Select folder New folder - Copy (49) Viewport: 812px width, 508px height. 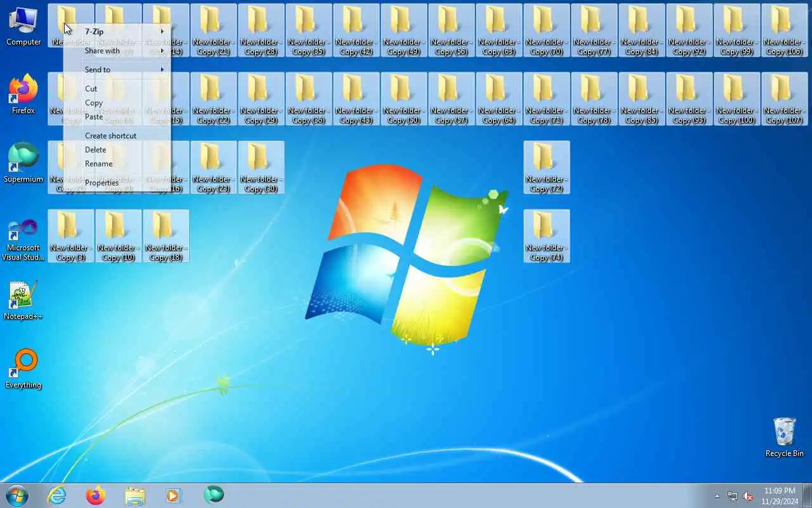coord(404,30)
